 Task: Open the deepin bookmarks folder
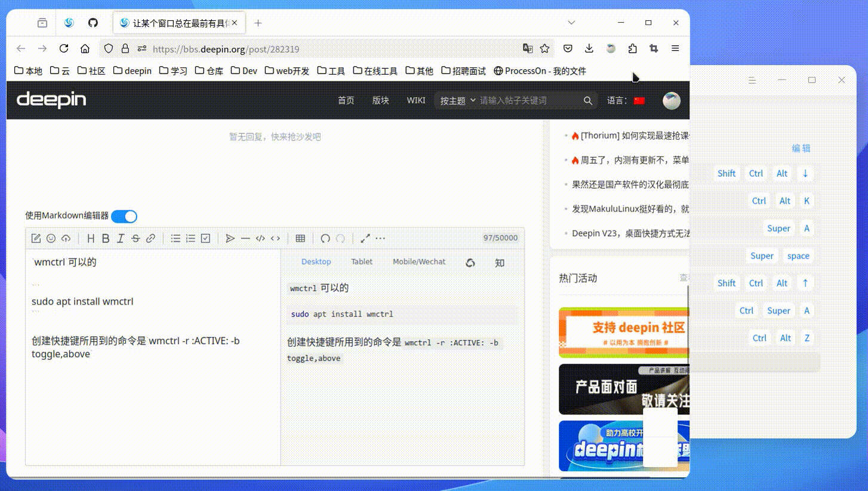(x=132, y=70)
